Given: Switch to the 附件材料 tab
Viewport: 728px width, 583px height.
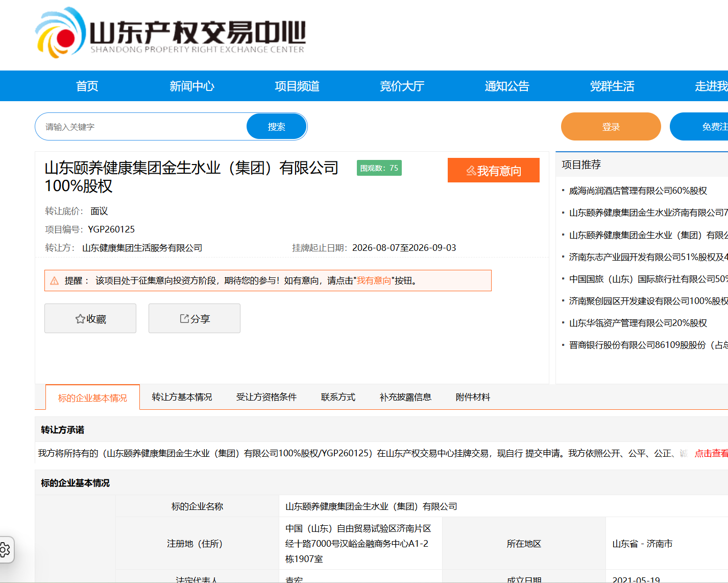Looking at the screenshot, I should (x=473, y=397).
